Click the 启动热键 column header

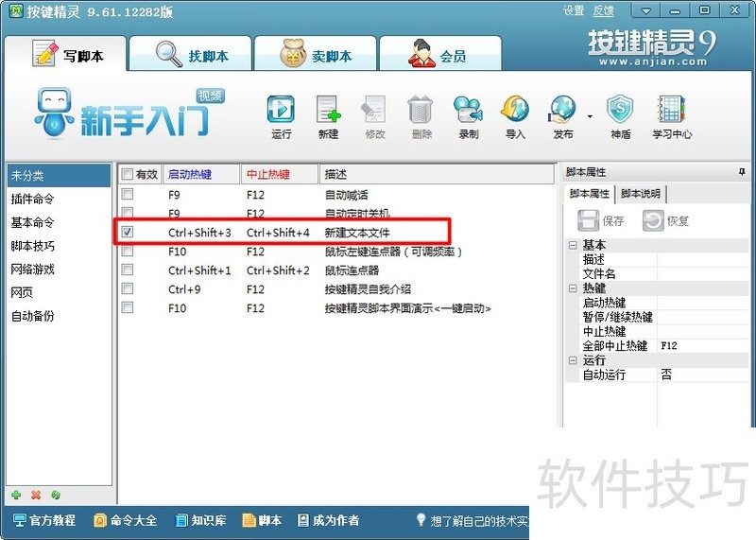point(201,174)
